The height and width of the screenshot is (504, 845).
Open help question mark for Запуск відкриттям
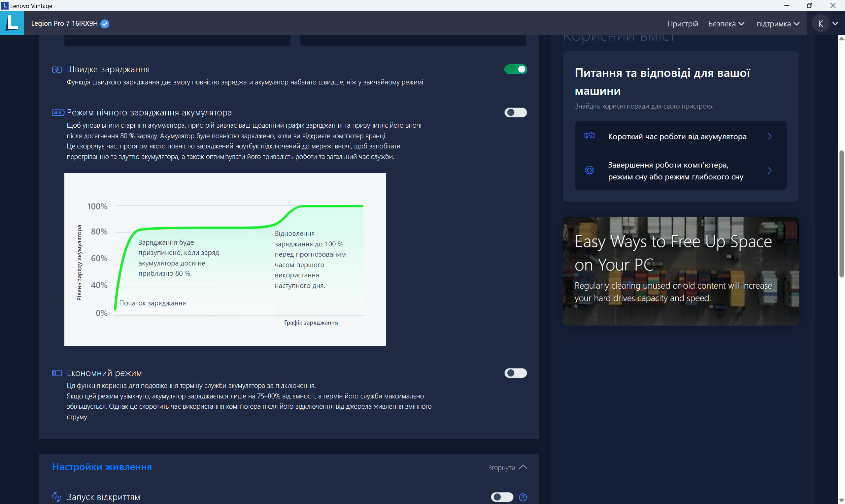coord(523,497)
